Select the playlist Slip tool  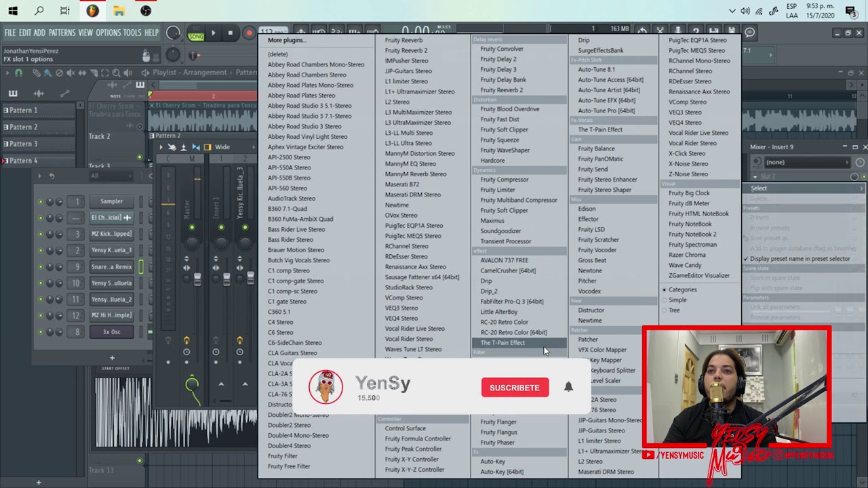pyautogui.click(x=82, y=73)
